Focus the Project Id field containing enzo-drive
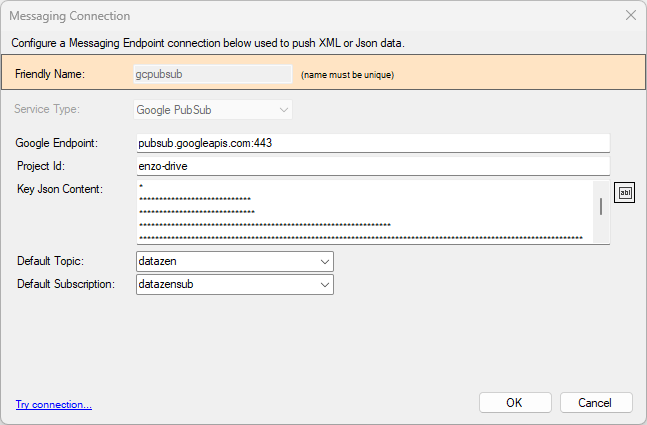This screenshot has height=425, width=647. tap(373, 166)
